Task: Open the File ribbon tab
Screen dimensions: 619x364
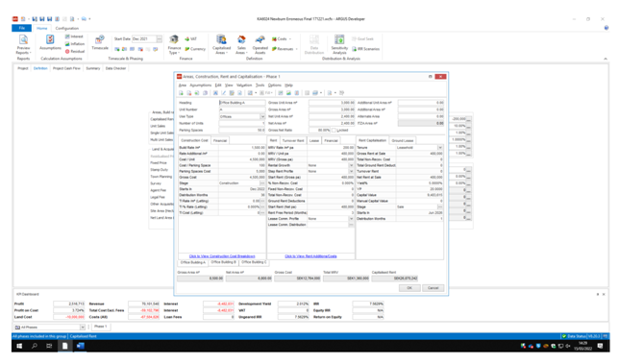Action: [x=22, y=28]
